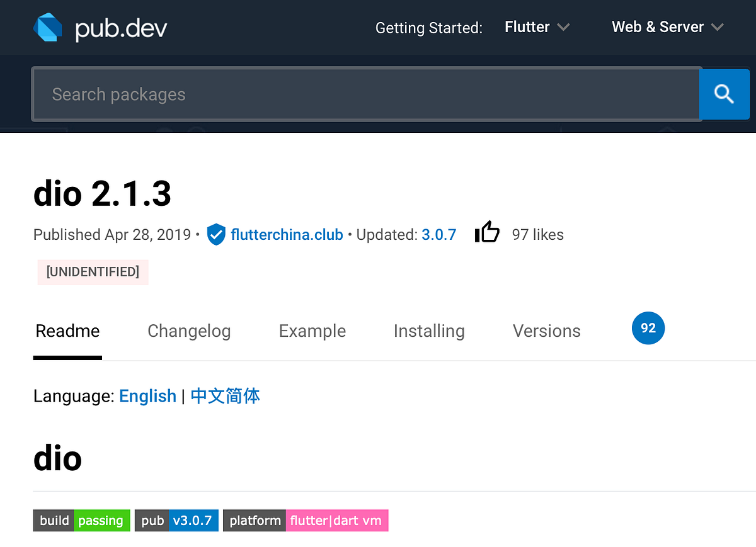Click the pub.dev logo icon
This screenshot has height=547, width=756.
[48, 27]
